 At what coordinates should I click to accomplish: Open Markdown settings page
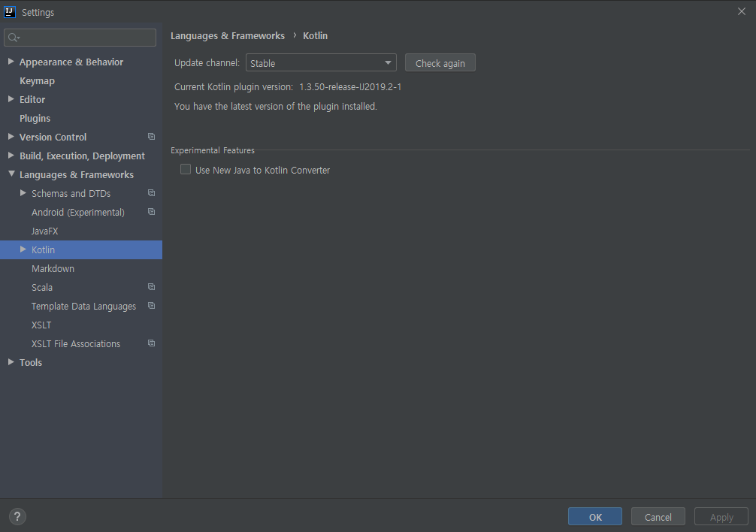tap(53, 269)
